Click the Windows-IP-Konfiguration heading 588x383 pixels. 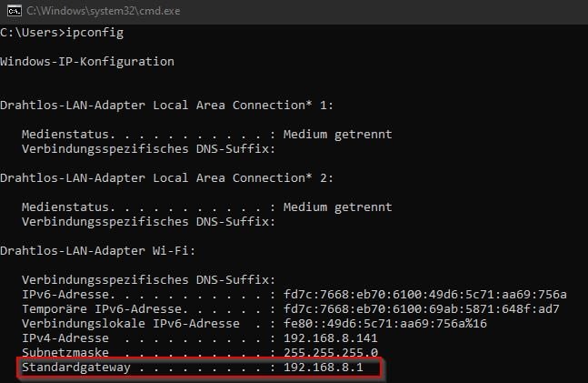click(x=86, y=62)
